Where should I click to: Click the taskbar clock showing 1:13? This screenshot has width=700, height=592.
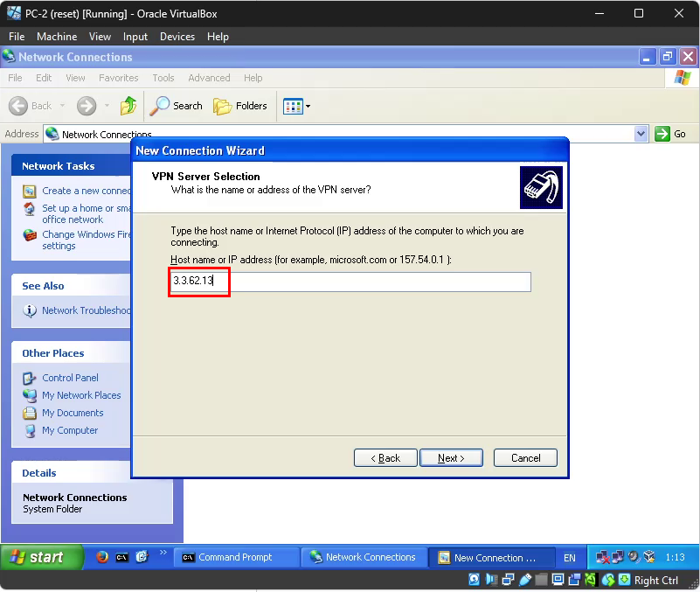pos(675,558)
